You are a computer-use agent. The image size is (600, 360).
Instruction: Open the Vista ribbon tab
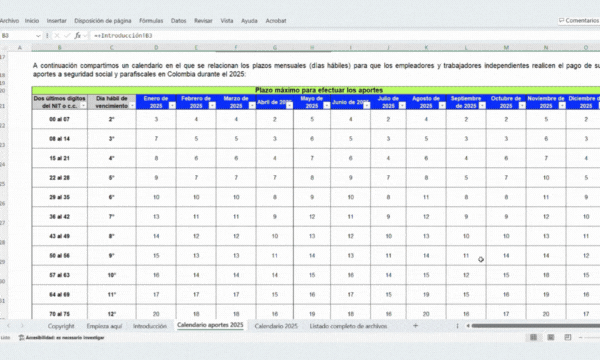(227, 21)
